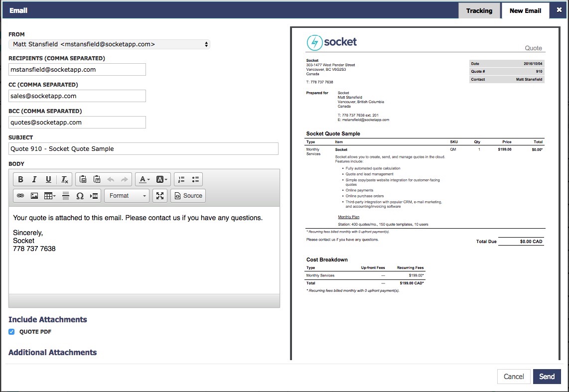Switch editor to Source view
Image resolution: width=569 pixels, height=392 pixels.
(188, 196)
